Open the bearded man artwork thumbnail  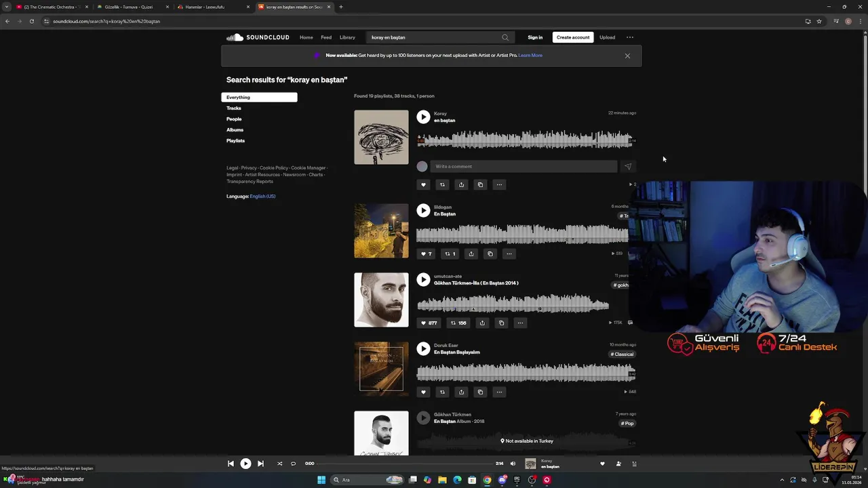(381, 300)
